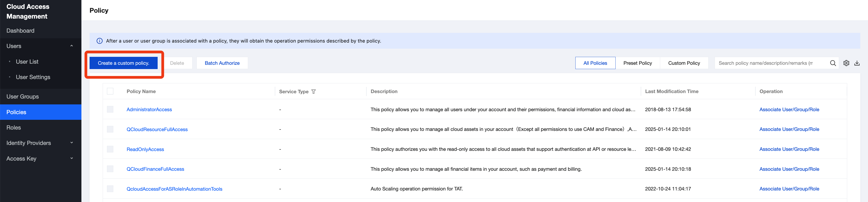Image resolution: width=868 pixels, height=202 pixels.
Task: Click the Create a custom policy button
Action: pos(123,63)
